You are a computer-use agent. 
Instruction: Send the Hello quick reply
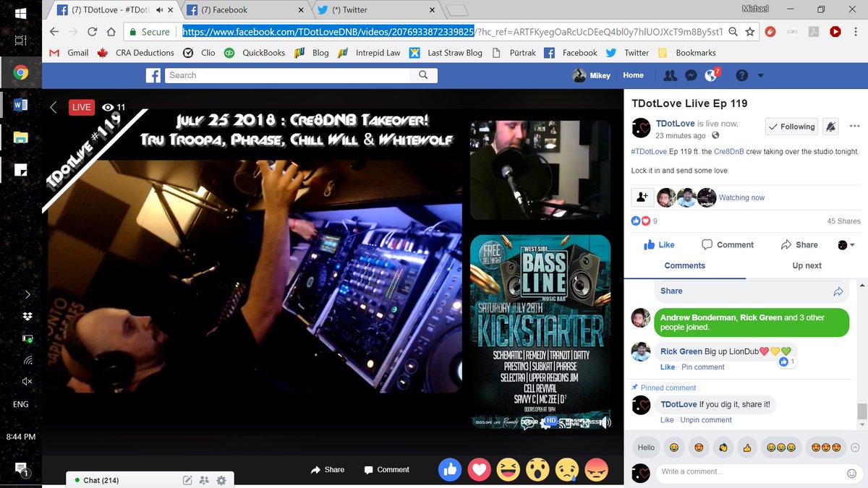click(646, 448)
